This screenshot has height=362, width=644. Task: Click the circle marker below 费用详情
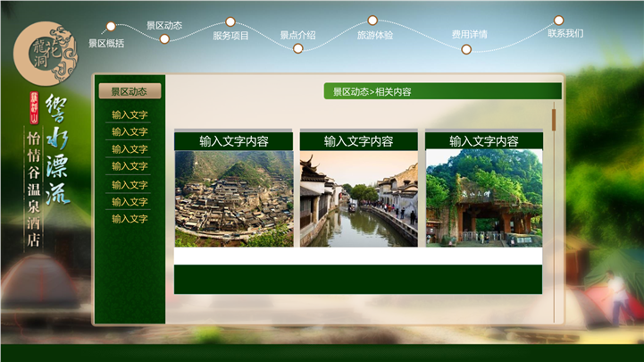[x=466, y=49]
